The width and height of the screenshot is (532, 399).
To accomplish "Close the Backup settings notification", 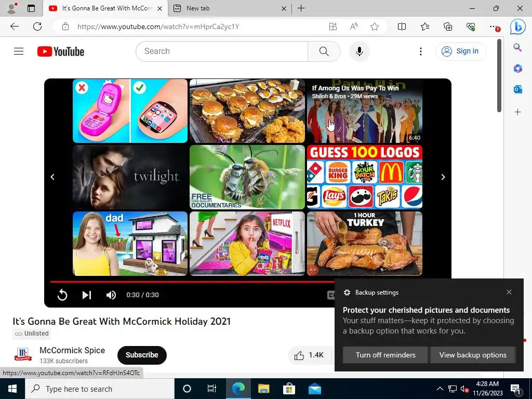I will point(509,292).
